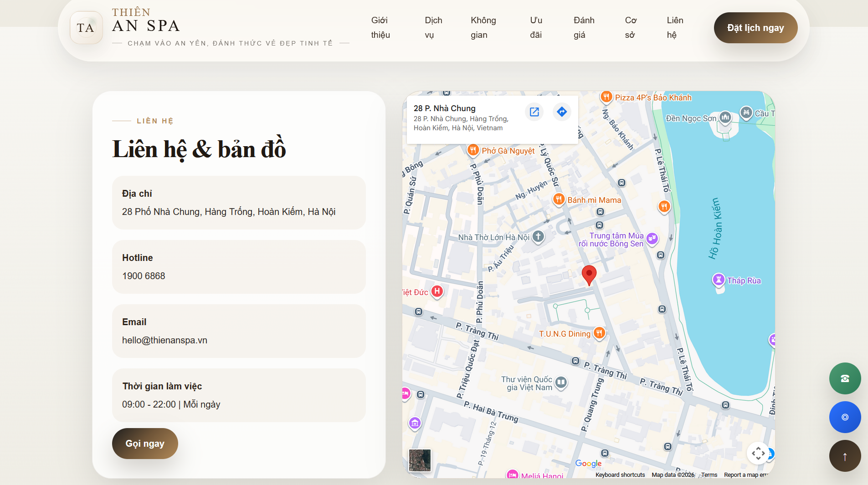
Task: Click T.U.N.G Dining restaurant marker
Action: tap(599, 333)
